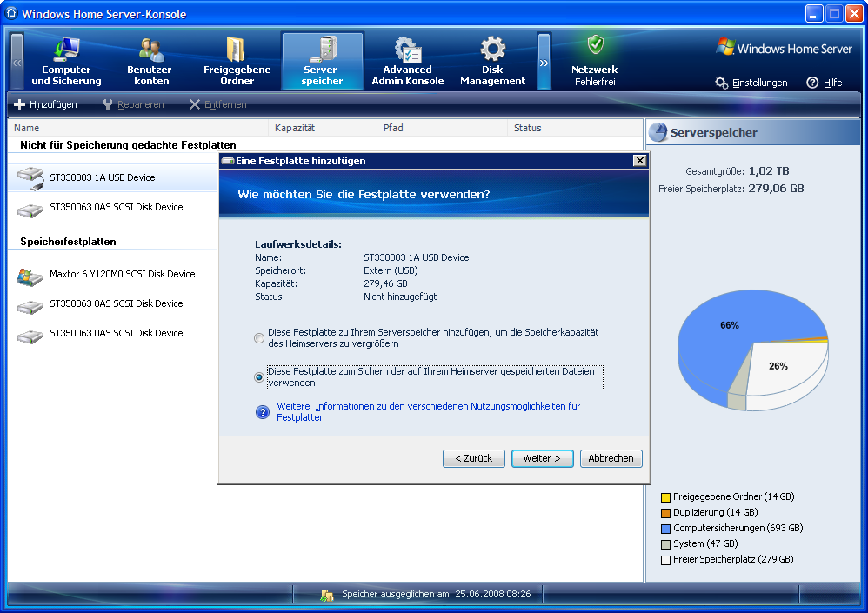Toggle the help info icon in dialog
The image size is (868, 613).
[263, 412]
